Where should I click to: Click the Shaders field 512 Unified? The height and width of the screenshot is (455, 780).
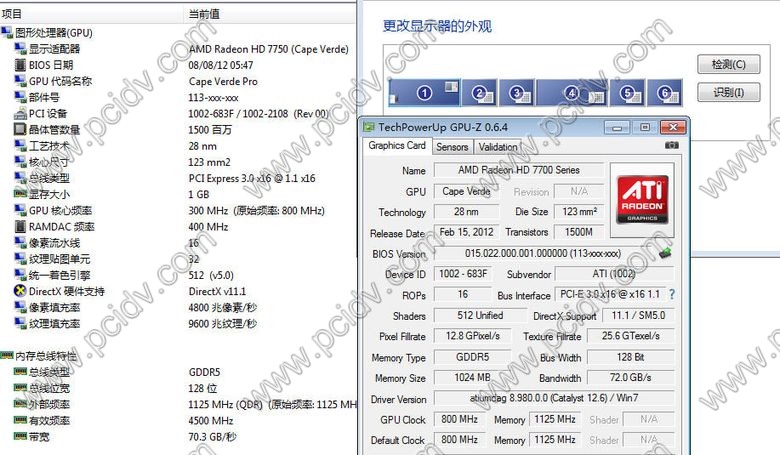(x=480, y=315)
